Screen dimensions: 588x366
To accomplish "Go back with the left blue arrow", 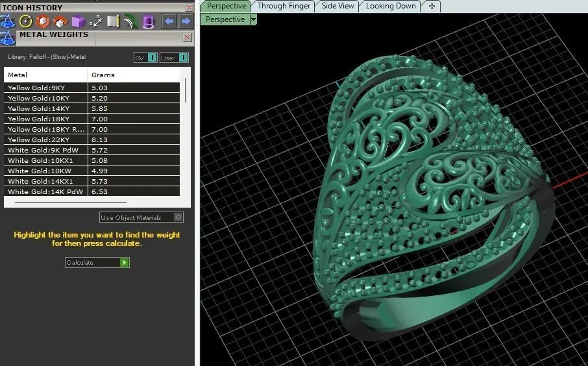I will [x=169, y=21].
